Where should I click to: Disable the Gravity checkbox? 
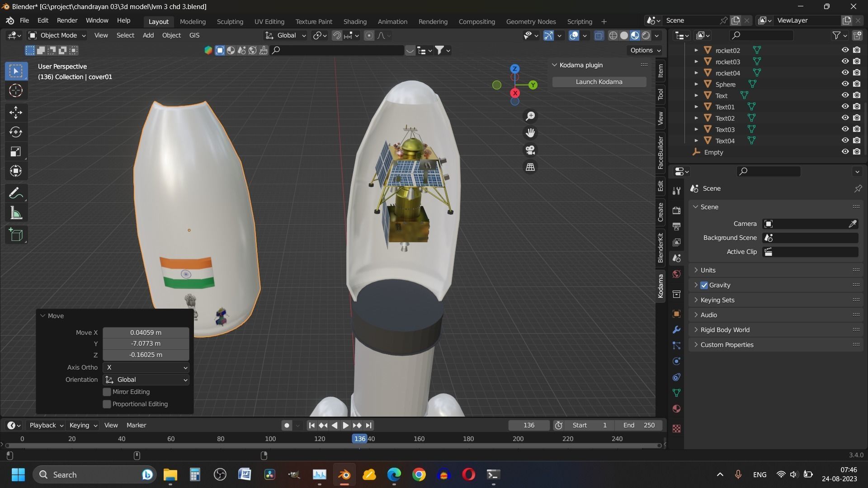pos(704,285)
